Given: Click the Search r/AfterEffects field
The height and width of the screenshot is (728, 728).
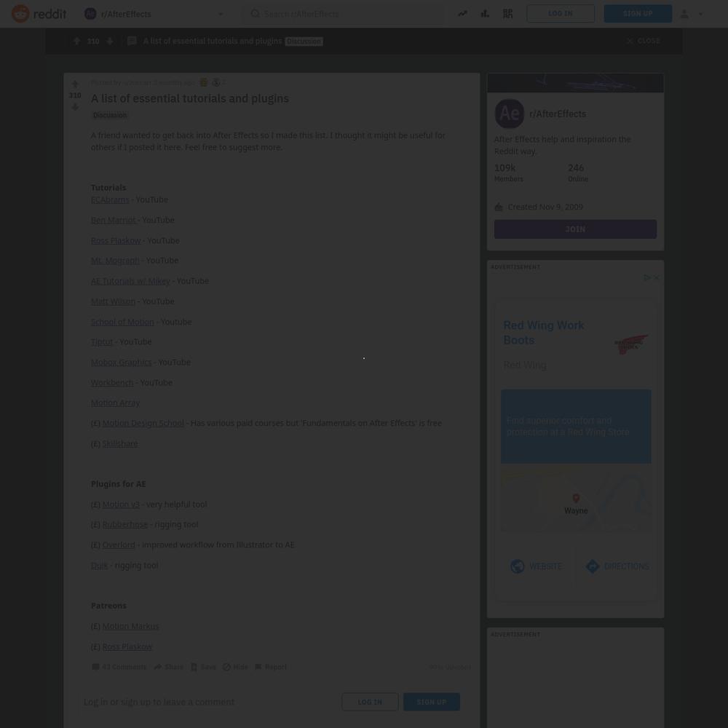Looking at the screenshot, I should pos(344,14).
